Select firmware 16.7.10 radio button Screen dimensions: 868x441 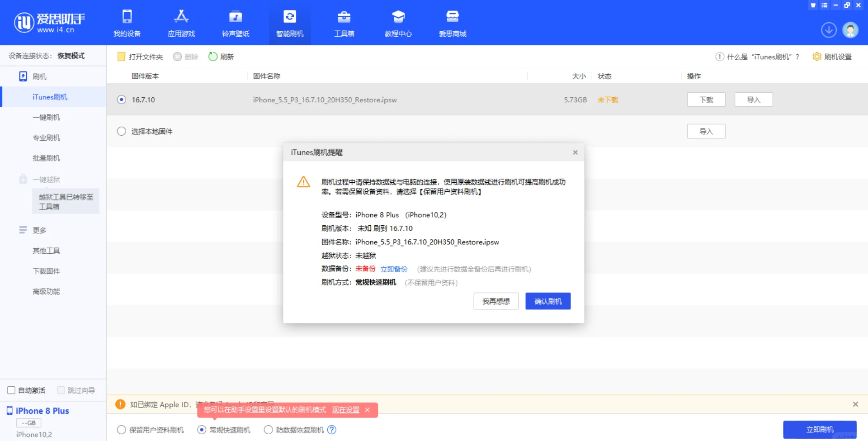122,100
